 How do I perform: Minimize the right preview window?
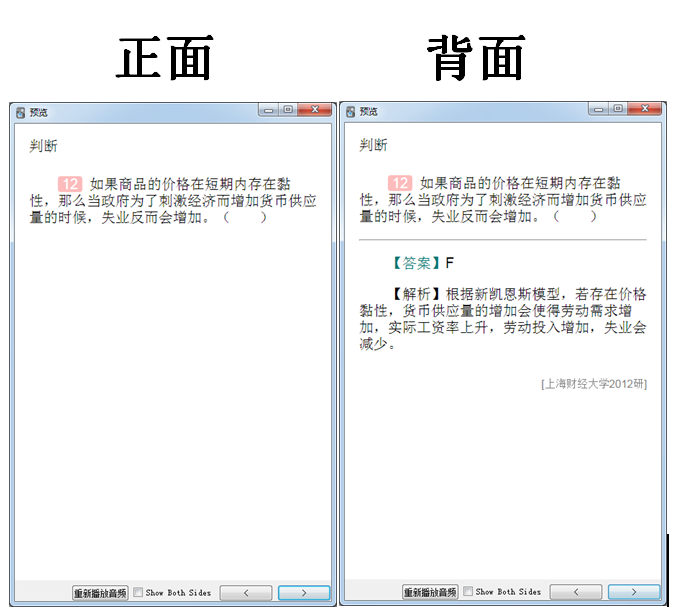coord(599,109)
